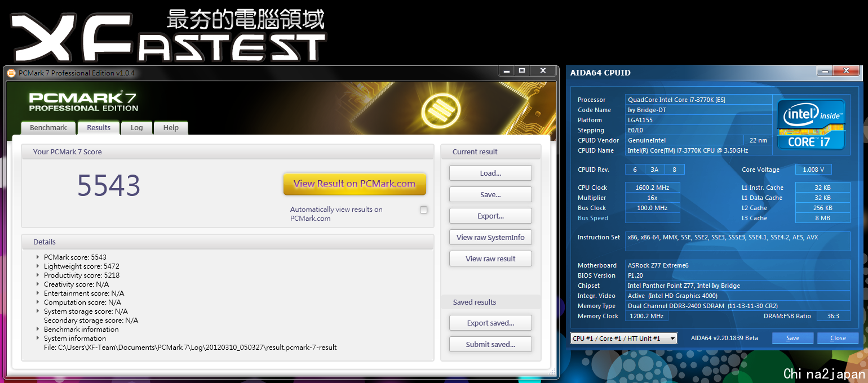Expand the Productivity score row
This screenshot has width=868, height=383.
click(x=38, y=275)
